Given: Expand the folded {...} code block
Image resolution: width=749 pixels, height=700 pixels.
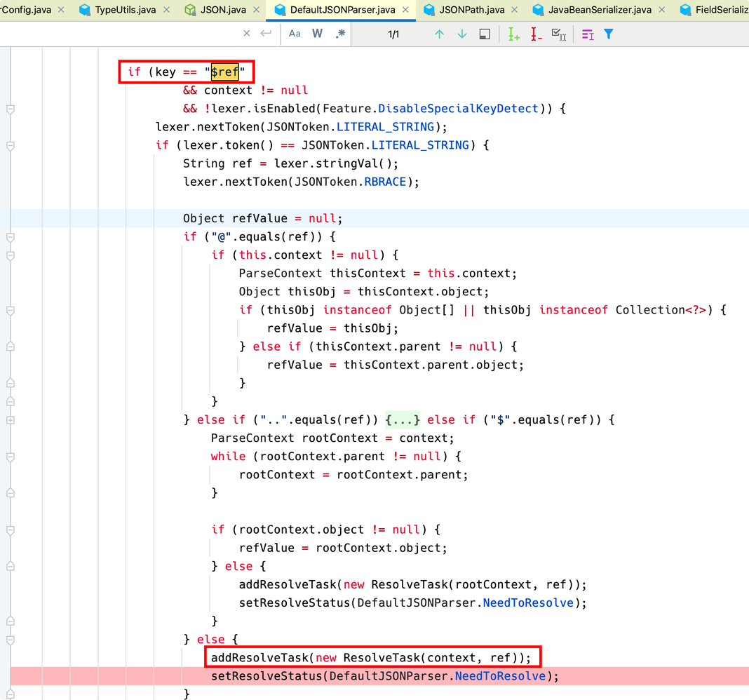Looking at the screenshot, I should [403, 419].
